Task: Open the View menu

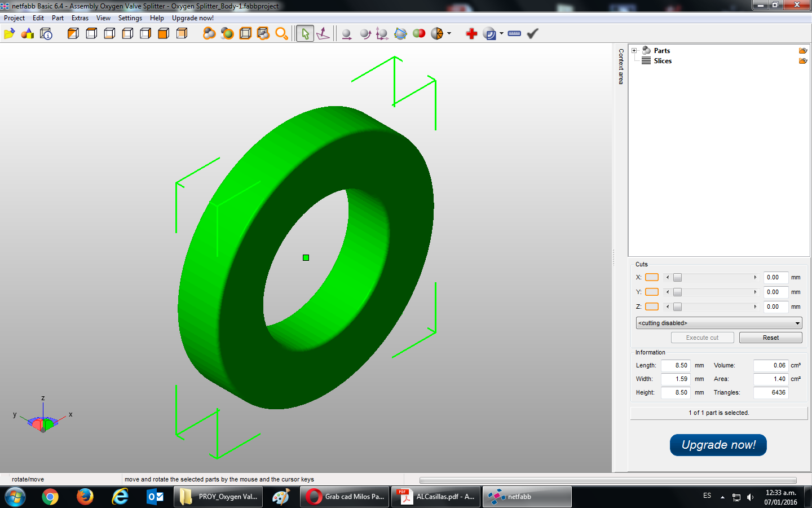Action: click(x=103, y=18)
